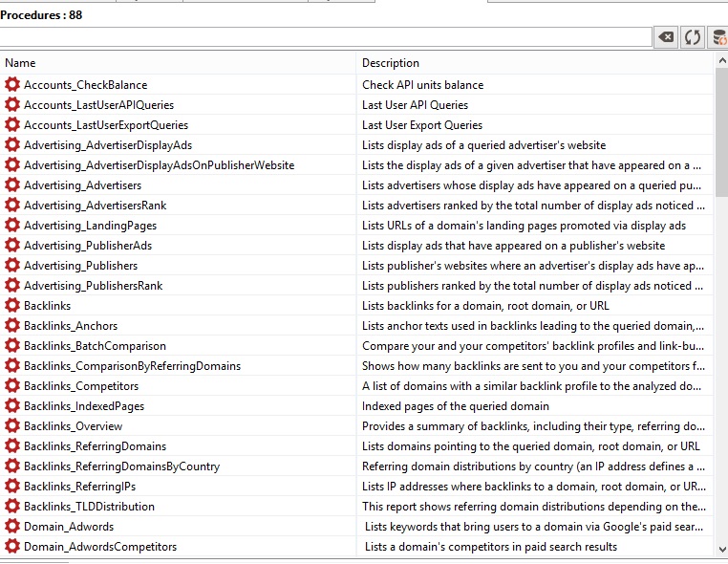The image size is (728, 564).
Task: Select the Advertising_PublishersRank procedure
Action: (x=93, y=286)
